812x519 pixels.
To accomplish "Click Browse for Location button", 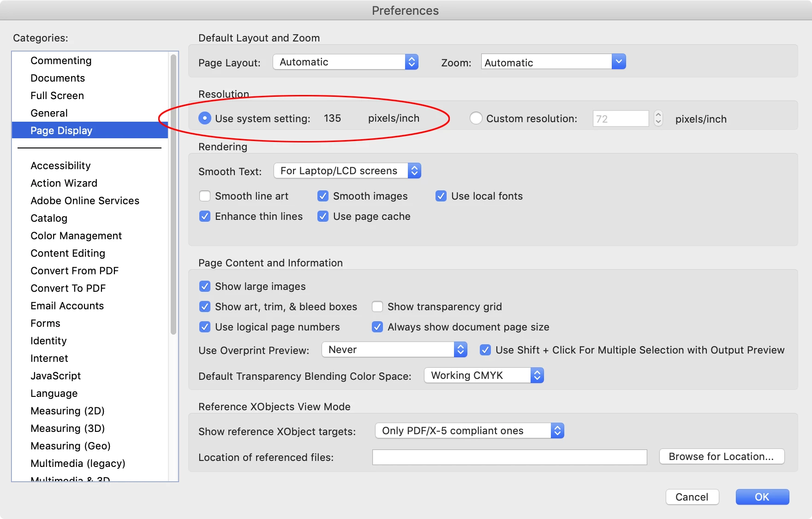I will tap(722, 456).
